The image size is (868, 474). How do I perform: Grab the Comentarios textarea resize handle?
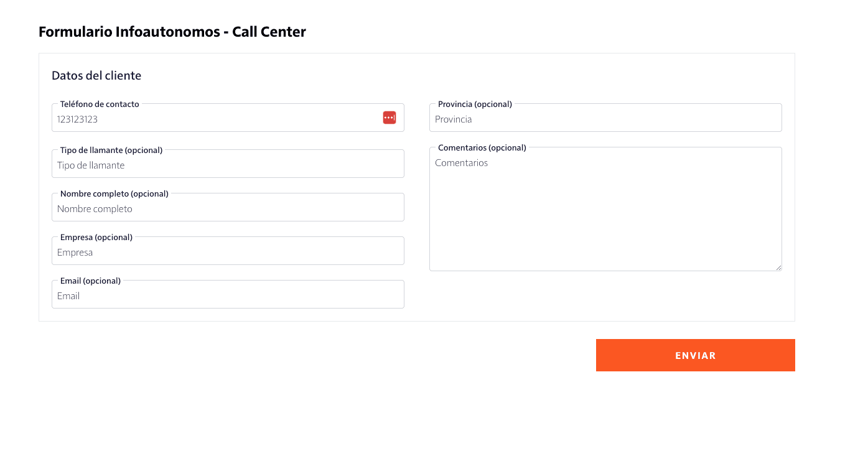(x=778, y=267)
